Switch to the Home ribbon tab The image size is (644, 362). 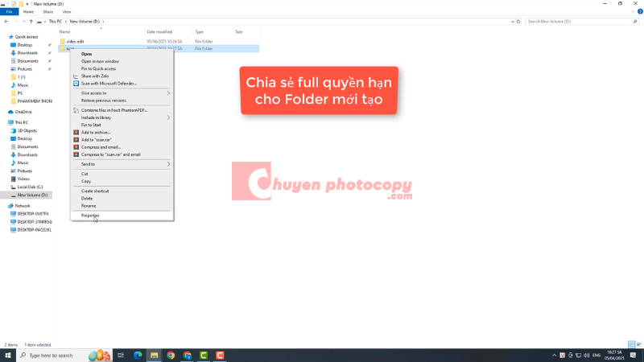tap(28, 12)
